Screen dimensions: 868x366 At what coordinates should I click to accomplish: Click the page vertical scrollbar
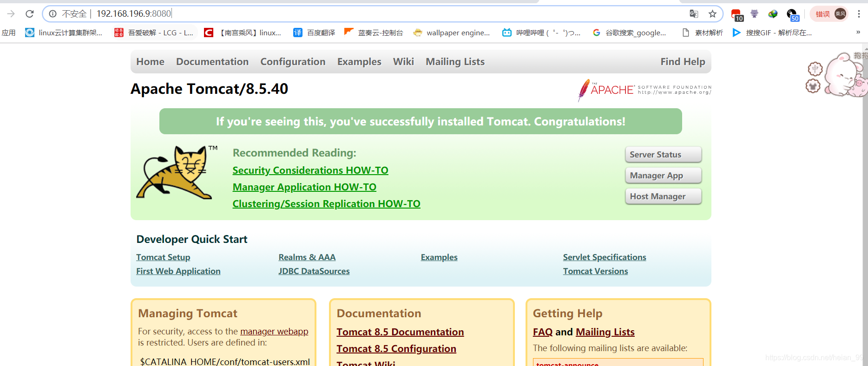[865, 204]
